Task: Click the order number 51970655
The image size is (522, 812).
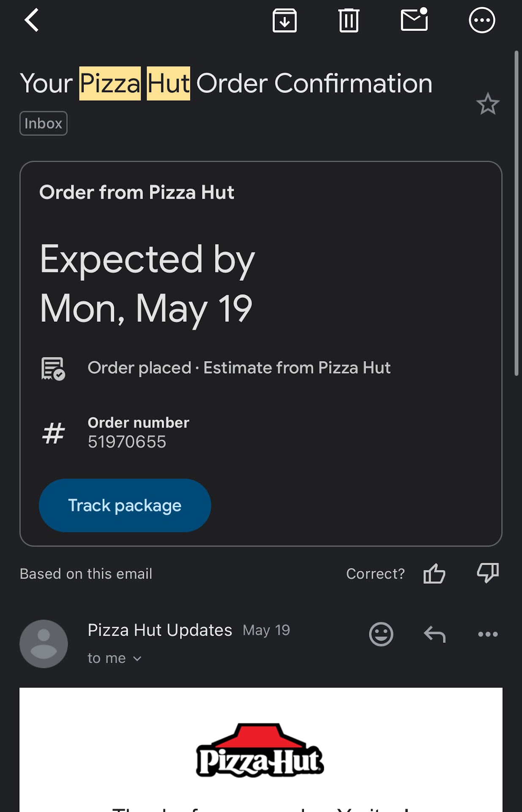Action: tap(127, 442)
